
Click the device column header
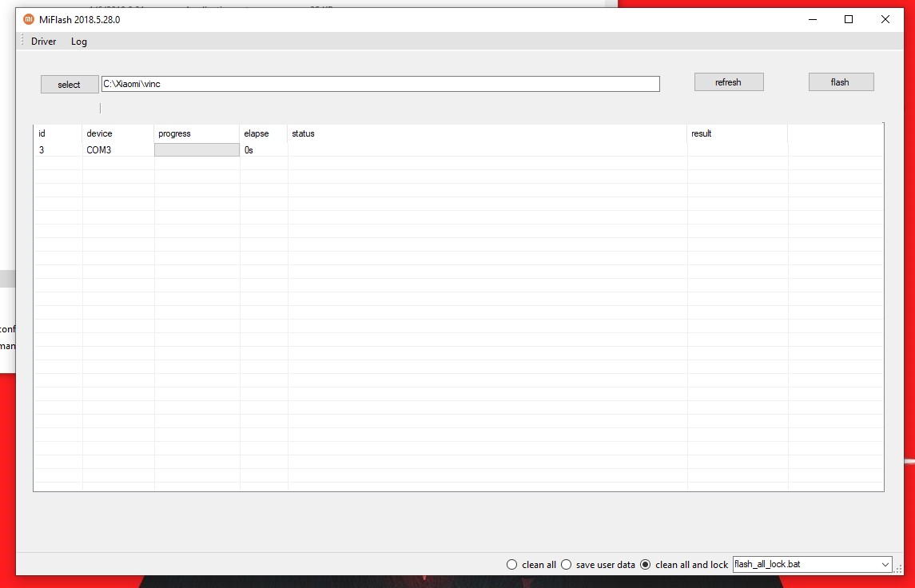(118, 133)
